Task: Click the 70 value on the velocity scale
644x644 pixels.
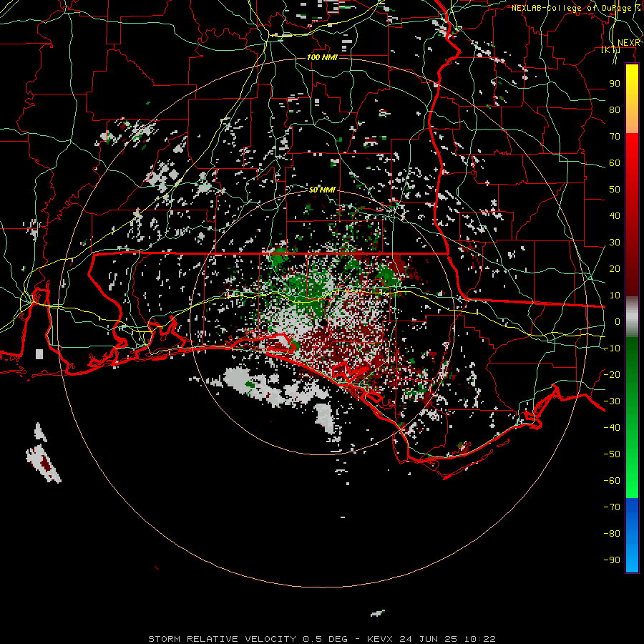Action: (x=615, y=137)
